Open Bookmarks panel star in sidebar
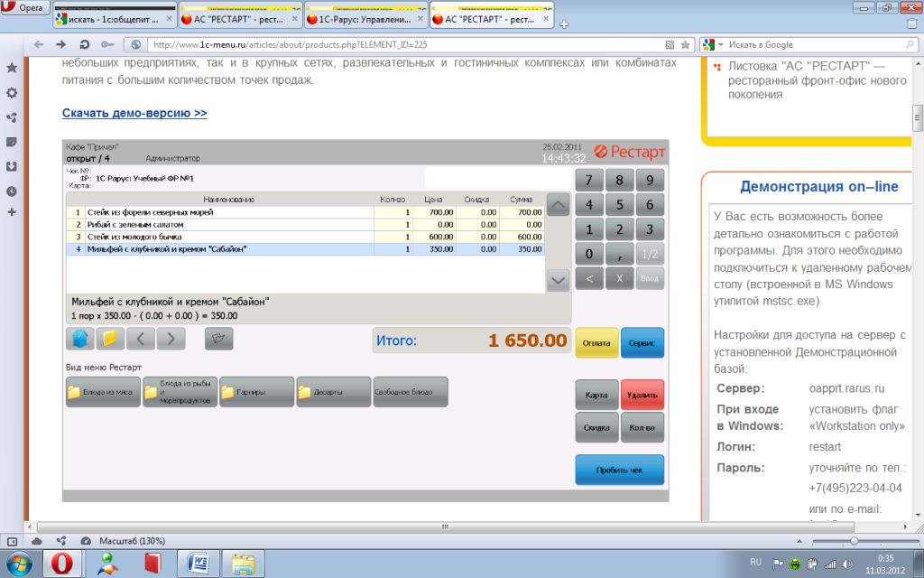The width and height of the screenshot is (924, 578). coord(12,68)
